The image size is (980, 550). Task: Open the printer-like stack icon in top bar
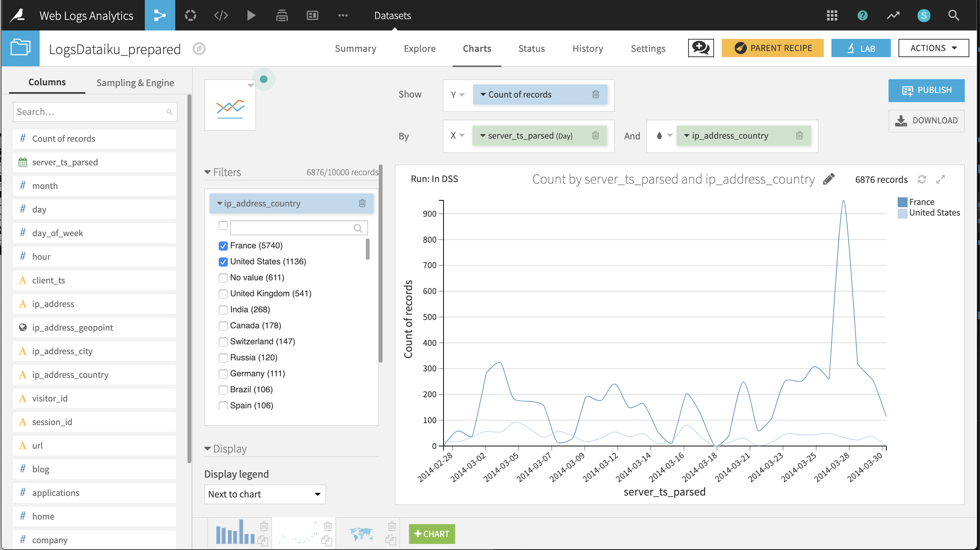(282, 15)
